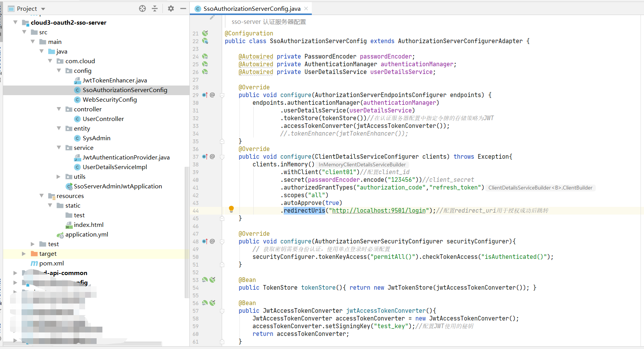Select the test folder under static

tap(79, 215)
